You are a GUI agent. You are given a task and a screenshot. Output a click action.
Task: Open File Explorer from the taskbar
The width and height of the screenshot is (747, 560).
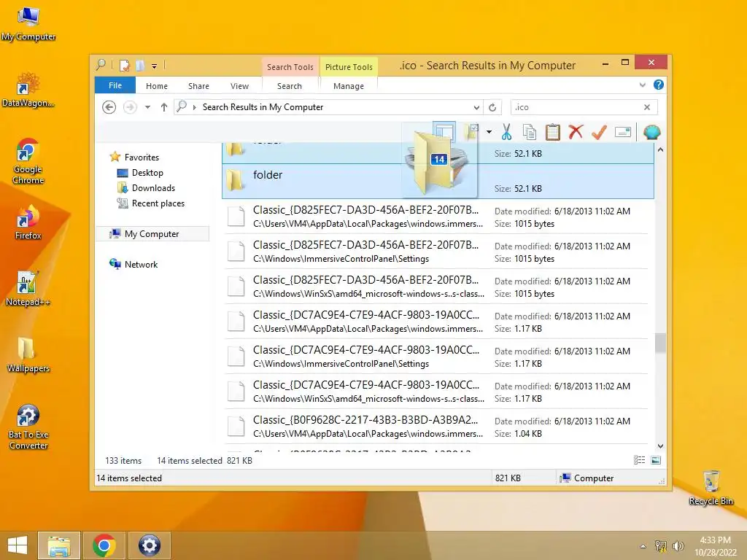point(59,545)
